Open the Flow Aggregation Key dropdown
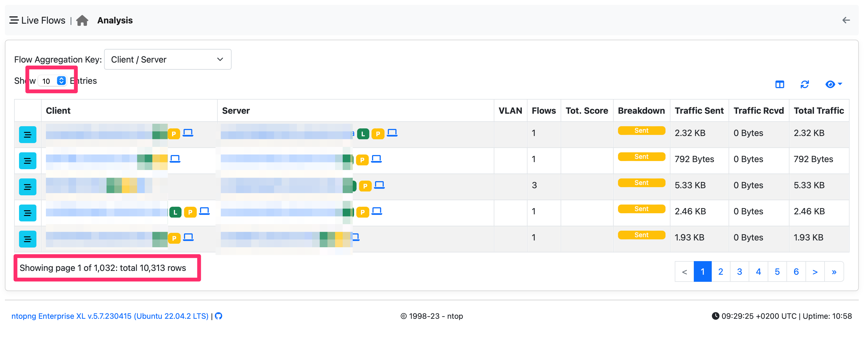Viewport: 868px width, 340px height. point(167,59)
